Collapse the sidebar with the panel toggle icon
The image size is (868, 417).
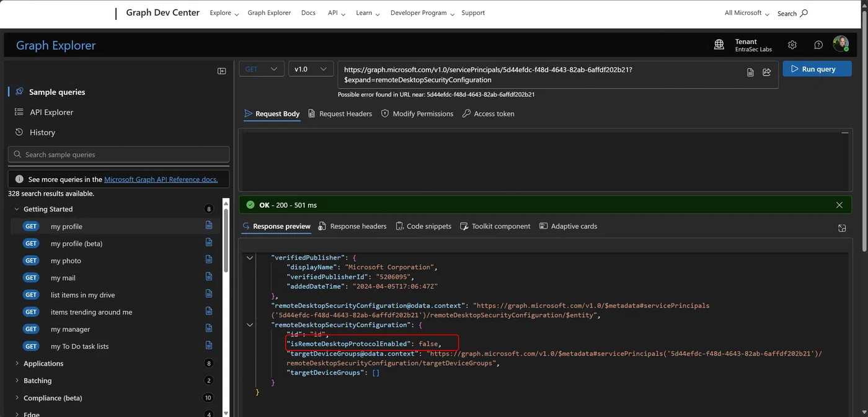(x=221, y=71)
